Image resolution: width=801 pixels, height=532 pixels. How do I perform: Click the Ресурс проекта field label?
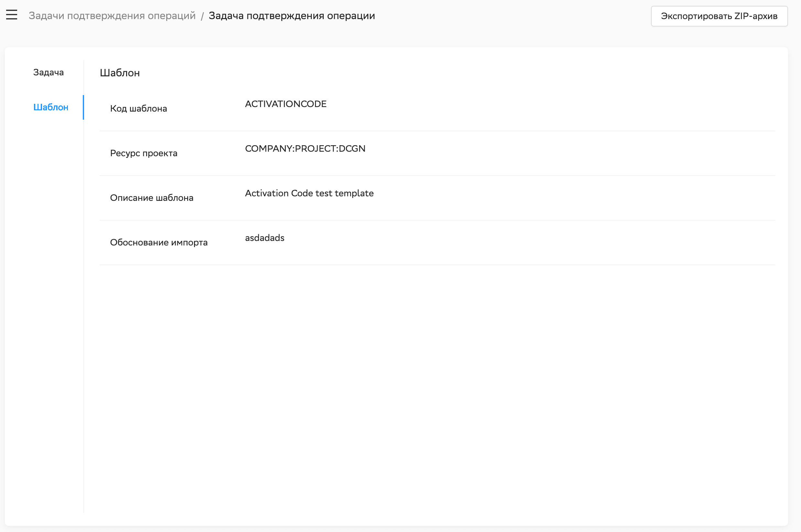144,153
